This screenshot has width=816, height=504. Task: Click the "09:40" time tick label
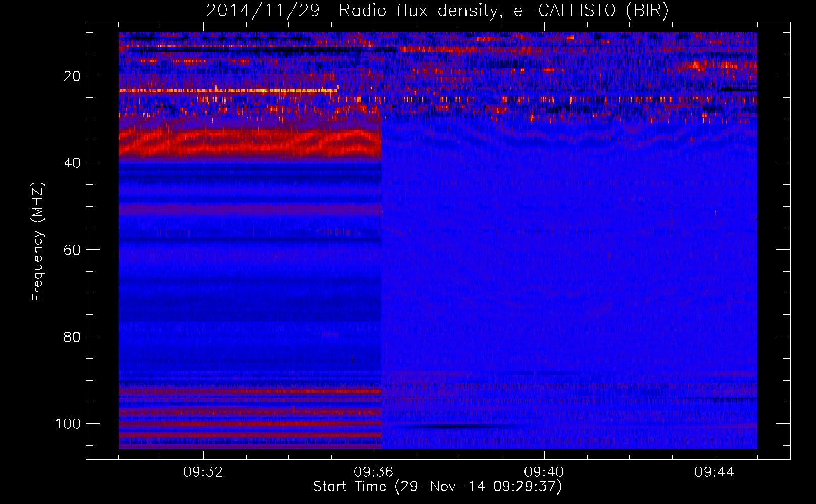(544, 472)
